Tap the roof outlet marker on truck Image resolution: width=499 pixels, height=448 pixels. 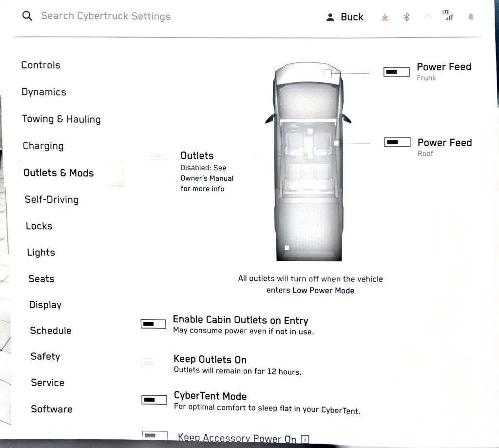tap(336, 143)
